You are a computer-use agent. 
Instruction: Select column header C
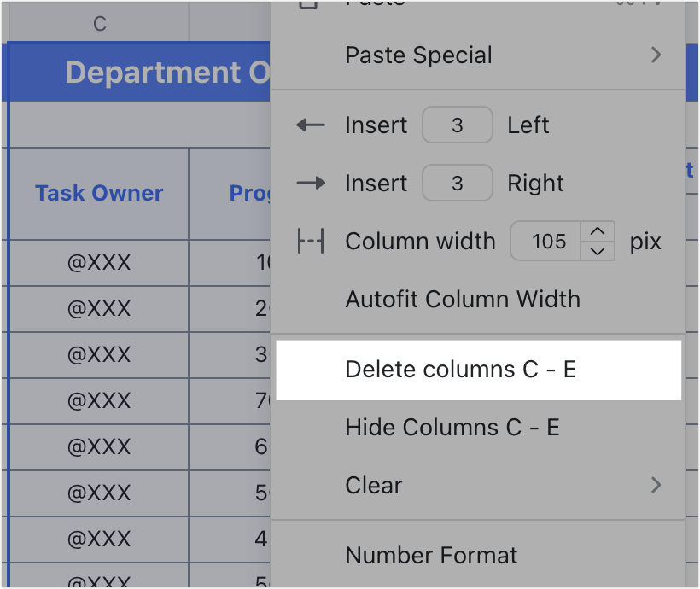(x=98, y=23)
